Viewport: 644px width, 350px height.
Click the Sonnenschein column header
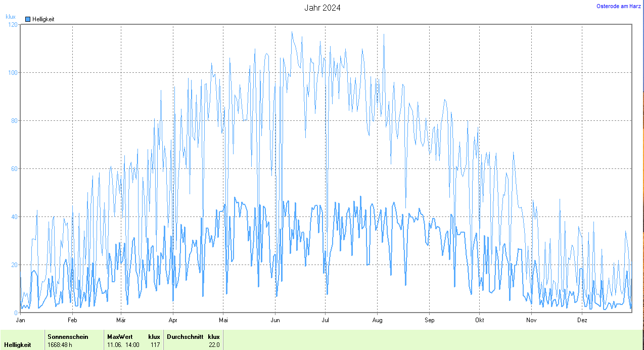[x=68, y=337]
